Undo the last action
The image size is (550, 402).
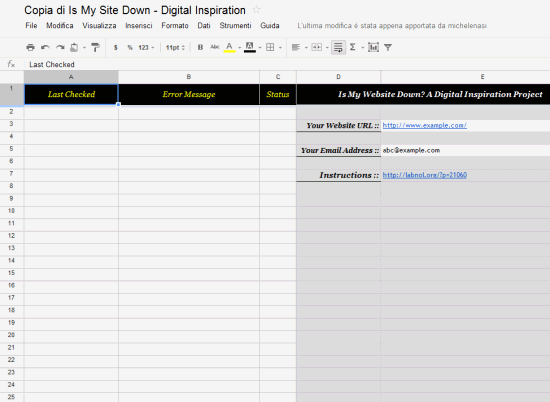click(45, 47)
